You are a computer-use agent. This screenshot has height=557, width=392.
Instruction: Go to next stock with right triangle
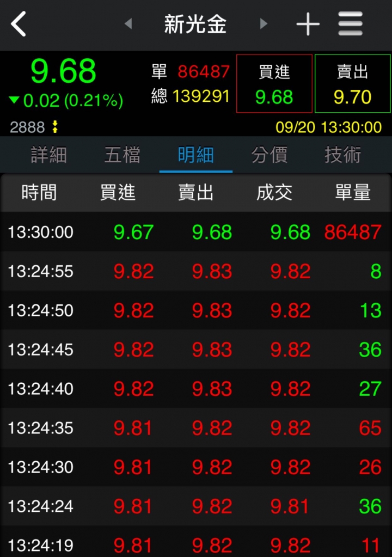pyautogui.click(x=264, y=24)
